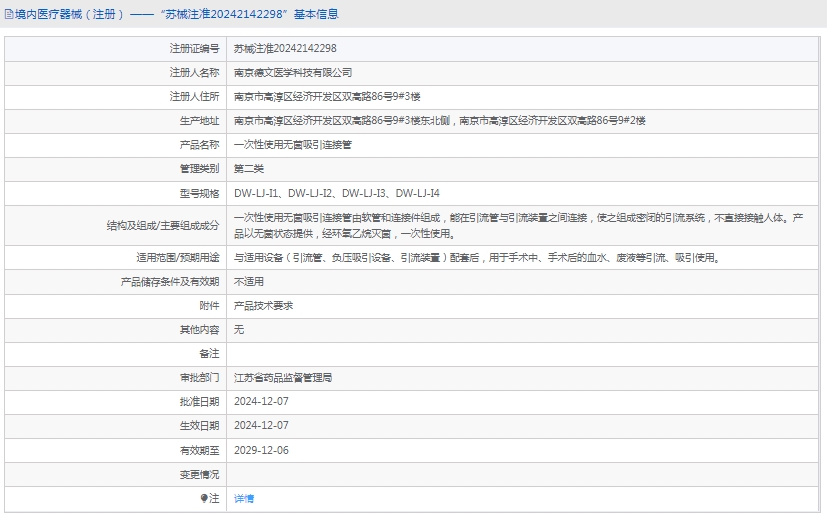Click the attachment value 产品技术要求
This screenshot has height=517, width=827.
pyautogui.click(x=263, y=306)
